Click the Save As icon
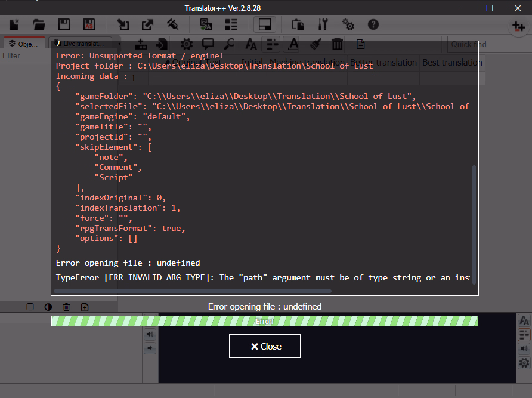532x398 pixels. (x=88, y=24)
